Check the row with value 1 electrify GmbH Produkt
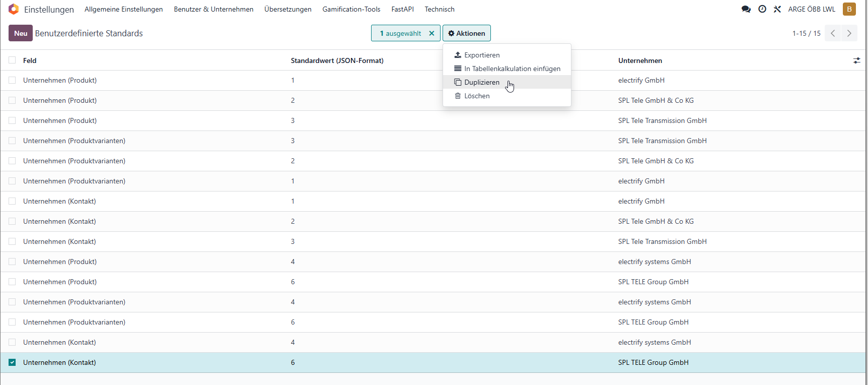The height and width of the screenshot is (385, 868). 12,80
